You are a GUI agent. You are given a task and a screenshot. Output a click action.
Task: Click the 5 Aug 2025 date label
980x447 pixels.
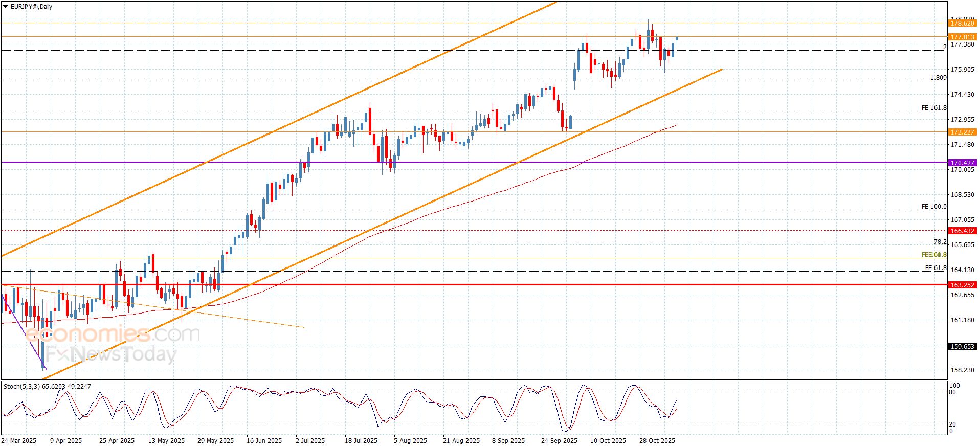410,441
